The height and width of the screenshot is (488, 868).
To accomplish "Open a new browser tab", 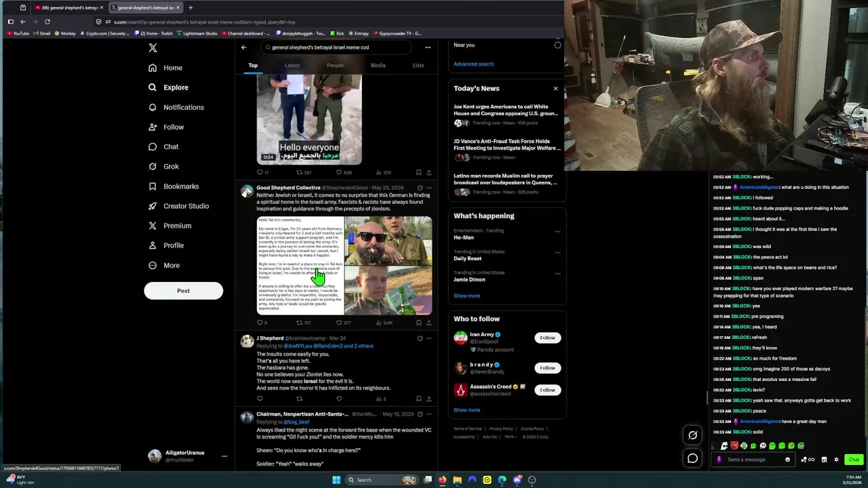I will (x=191, y=7).
